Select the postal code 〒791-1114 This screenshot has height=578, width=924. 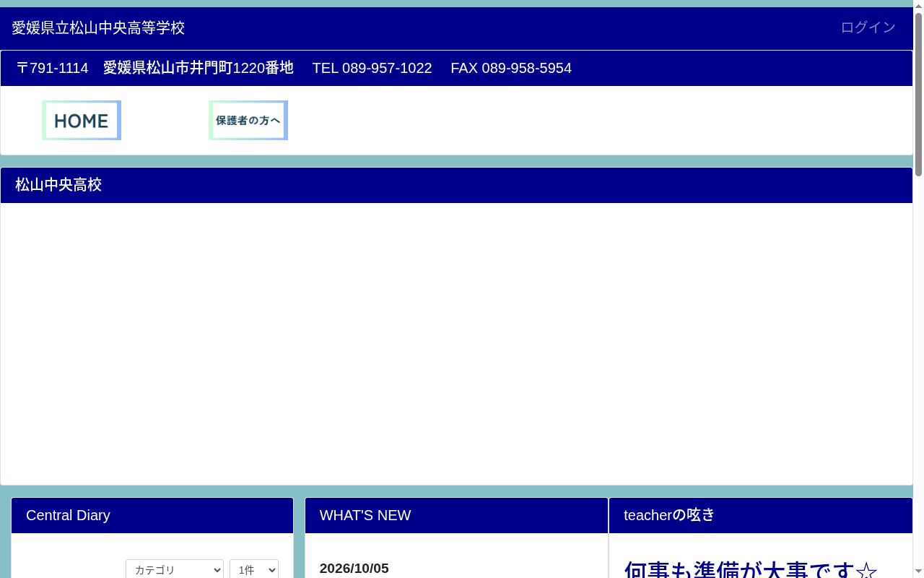click(52, 68)
